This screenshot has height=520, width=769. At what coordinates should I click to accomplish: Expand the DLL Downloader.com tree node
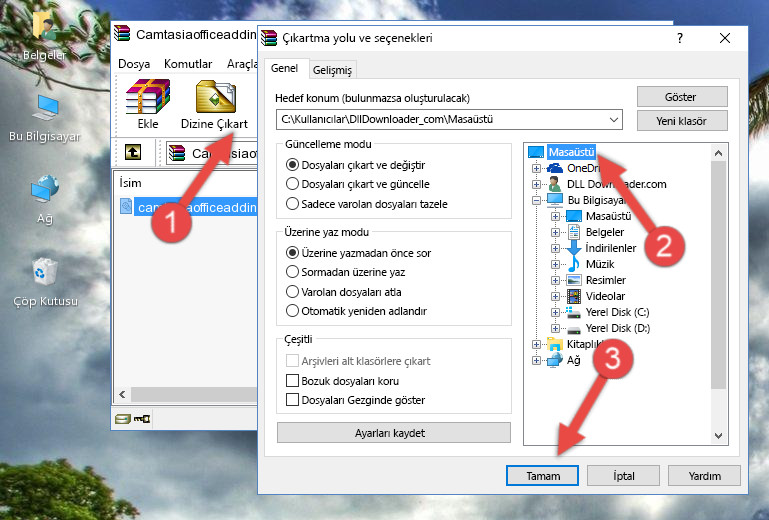pyautogui.click(x=536, y=184)
